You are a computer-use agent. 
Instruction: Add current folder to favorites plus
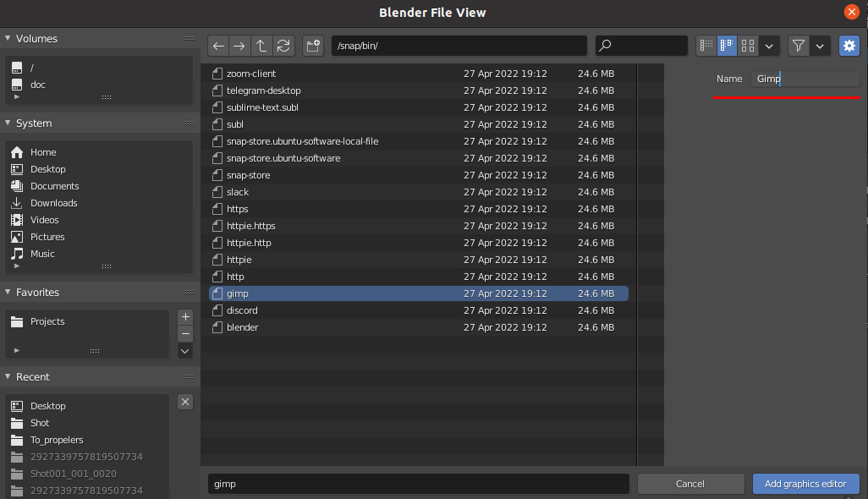[185, 317]
